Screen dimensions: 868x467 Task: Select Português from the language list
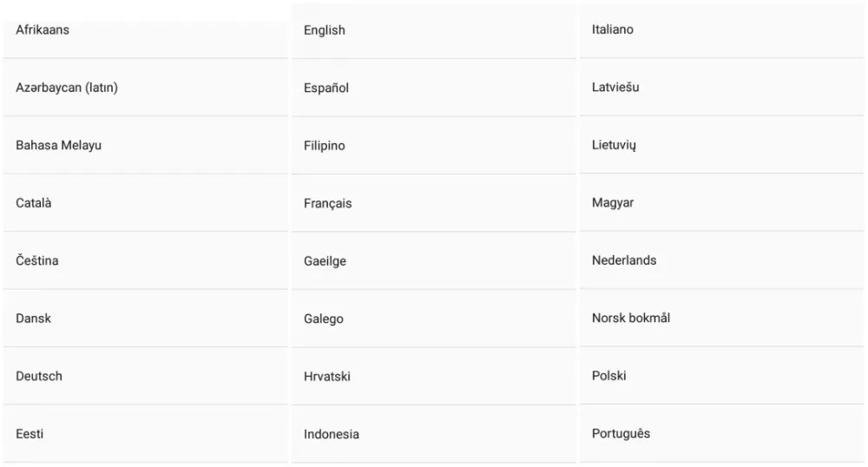click(x=621, y=433)
